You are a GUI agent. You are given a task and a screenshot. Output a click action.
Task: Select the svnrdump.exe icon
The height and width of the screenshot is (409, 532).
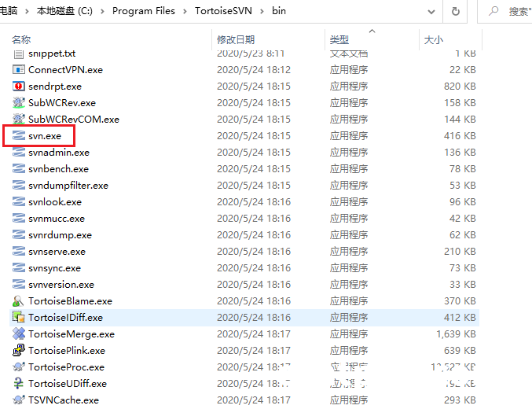tap(19, 234)
